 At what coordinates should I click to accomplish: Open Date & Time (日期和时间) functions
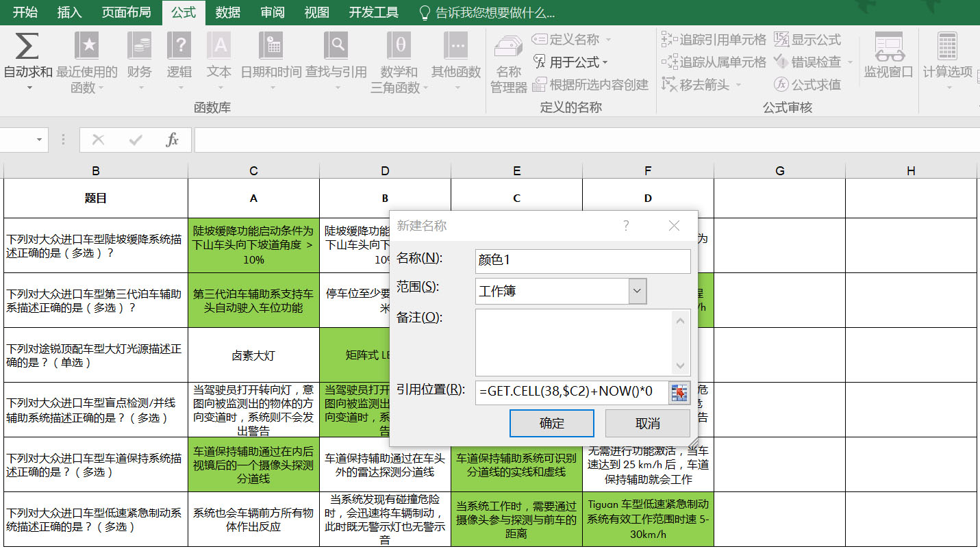tap(271, 46)
